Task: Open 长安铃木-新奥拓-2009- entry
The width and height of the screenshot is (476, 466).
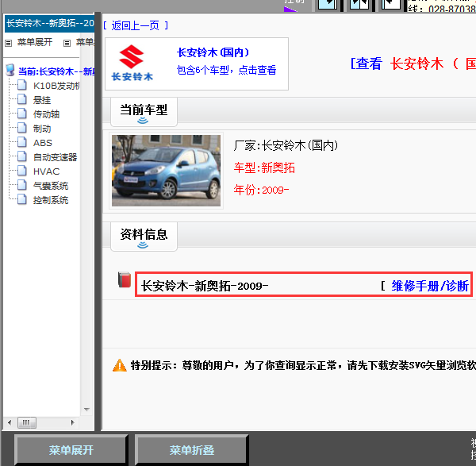Action: [205, 286]
